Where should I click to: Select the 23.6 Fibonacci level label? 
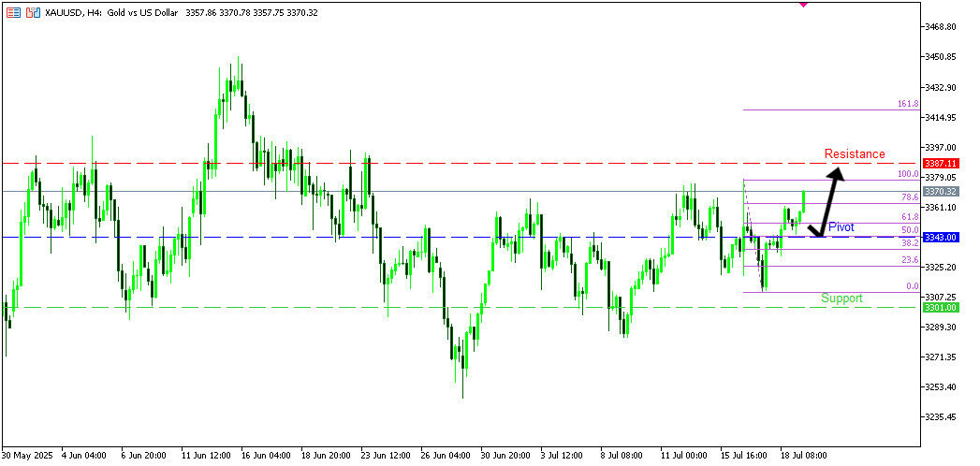point(909,260)
